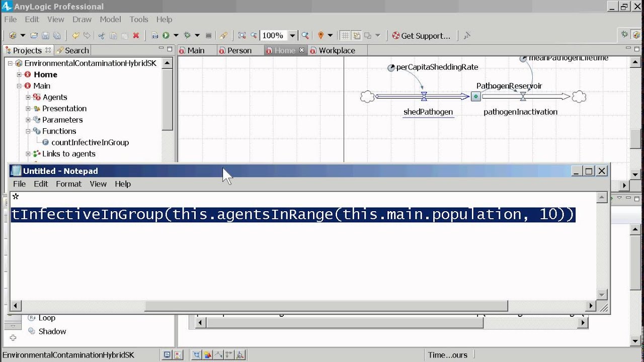Screen dimensions: 644x362
Task: Open the AnyLogic Tools menu
Action: point(139,19)
